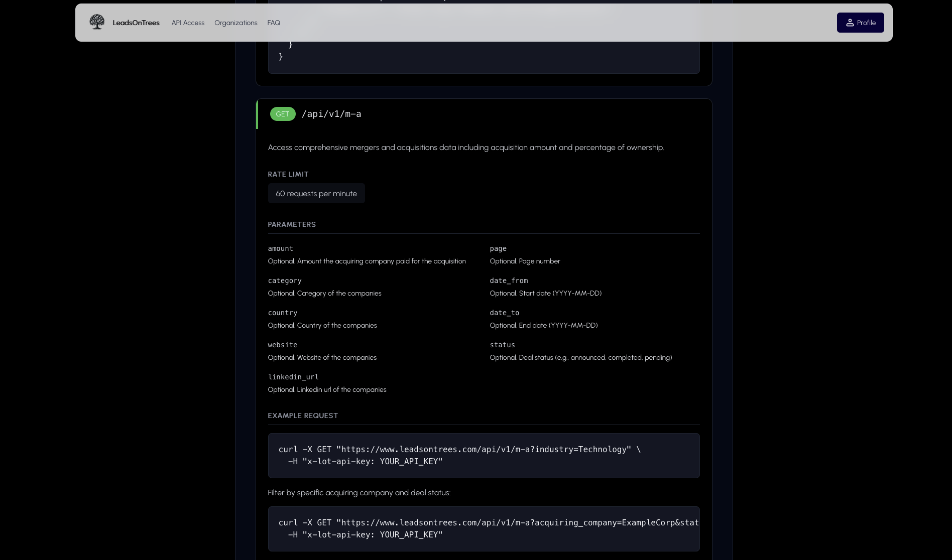This screenshot has width=952, height=560.
Task: Select 'Amount the acquiring company paid' description
Action: [x=367, y=261]
